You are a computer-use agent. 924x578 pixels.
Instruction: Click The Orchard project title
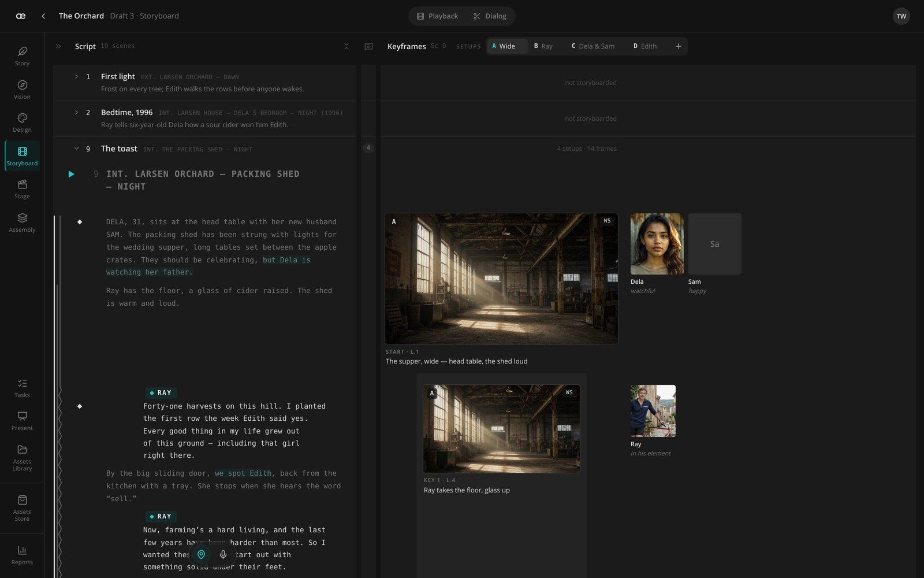click(81, 16)
